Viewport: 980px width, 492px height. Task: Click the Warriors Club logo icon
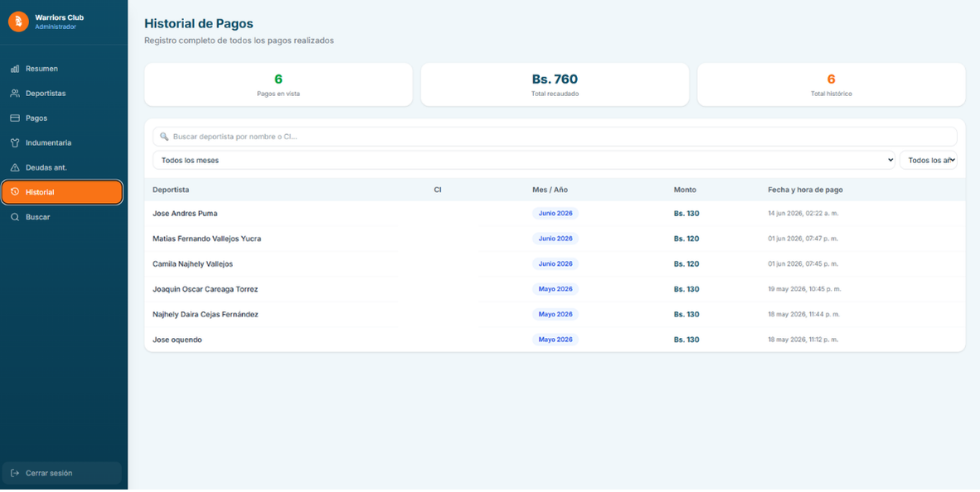pyautogui.click(x=18, y=22)
